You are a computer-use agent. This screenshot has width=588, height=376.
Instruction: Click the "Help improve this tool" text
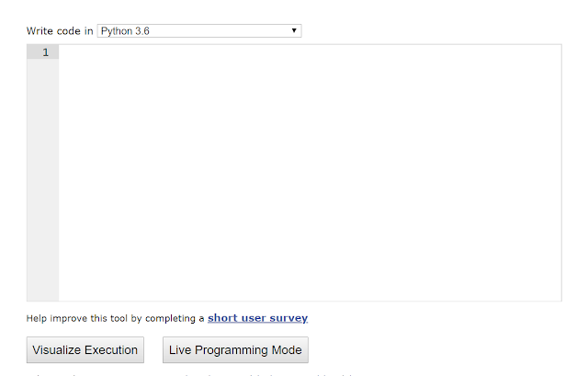[83, 318]
